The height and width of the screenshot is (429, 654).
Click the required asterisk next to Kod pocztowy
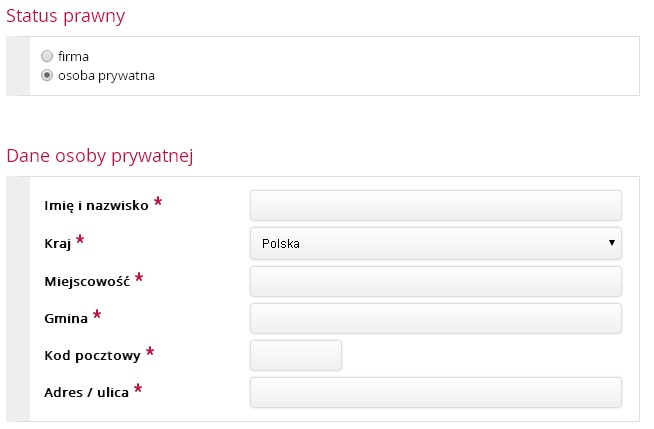click(x=150, y=352)
